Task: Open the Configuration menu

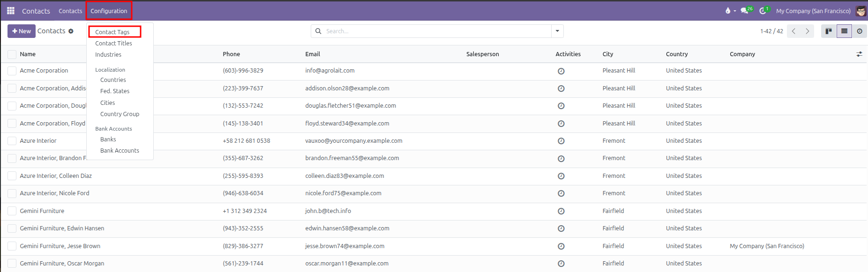Action: (x=109, y=11)
